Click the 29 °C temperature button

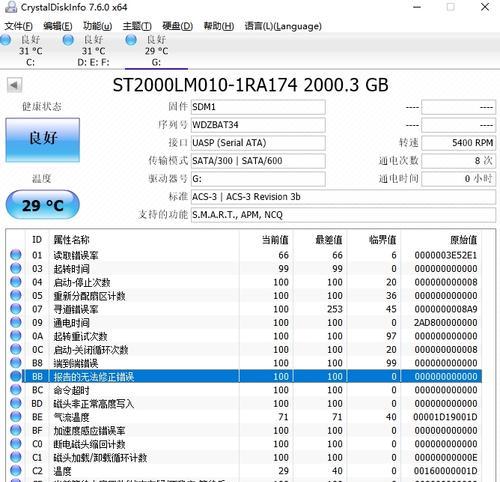pyautogui.click(x=43, y=205)
